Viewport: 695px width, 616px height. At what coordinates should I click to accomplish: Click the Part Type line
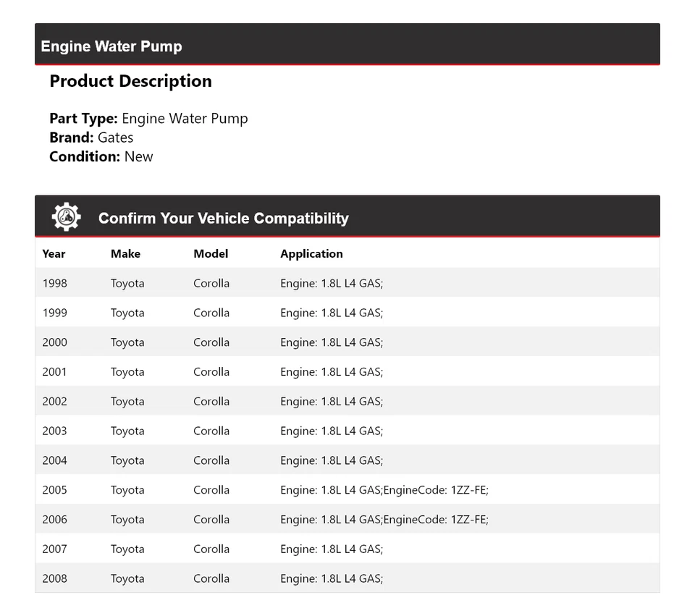[148, 119]
